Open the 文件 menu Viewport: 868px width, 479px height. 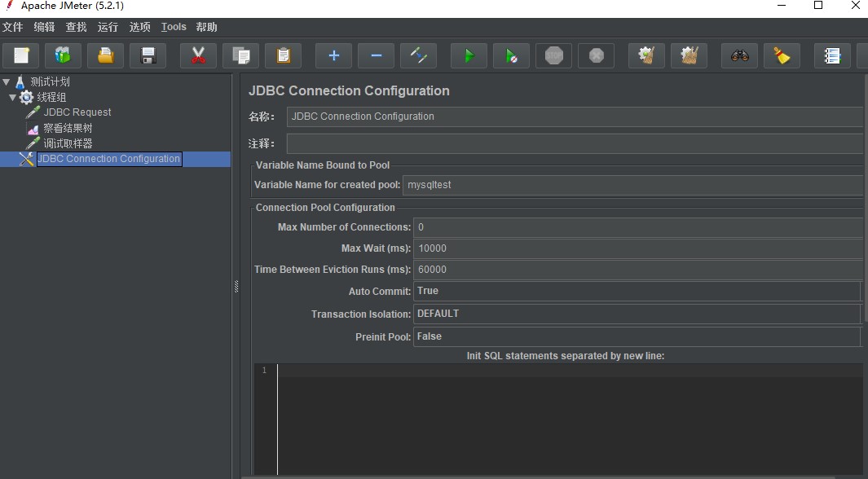tap(13, 27)
